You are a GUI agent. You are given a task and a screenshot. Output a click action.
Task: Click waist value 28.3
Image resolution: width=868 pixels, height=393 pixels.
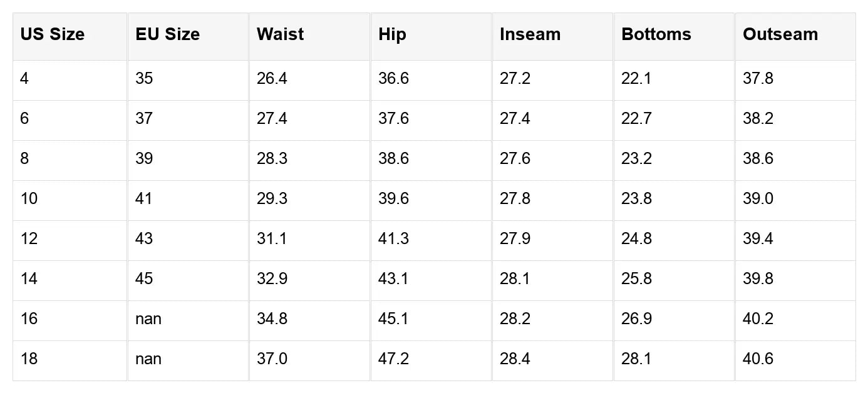point(272,159)
